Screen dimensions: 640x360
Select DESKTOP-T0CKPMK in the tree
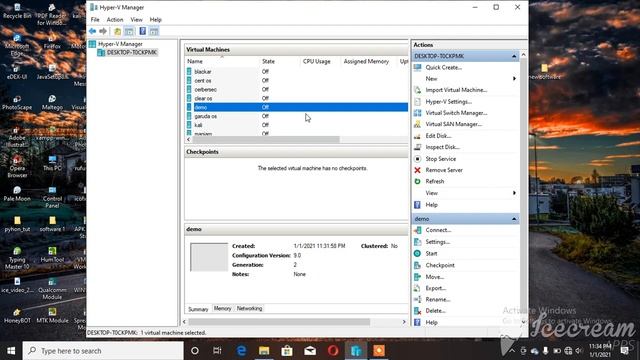pos(131,52)
